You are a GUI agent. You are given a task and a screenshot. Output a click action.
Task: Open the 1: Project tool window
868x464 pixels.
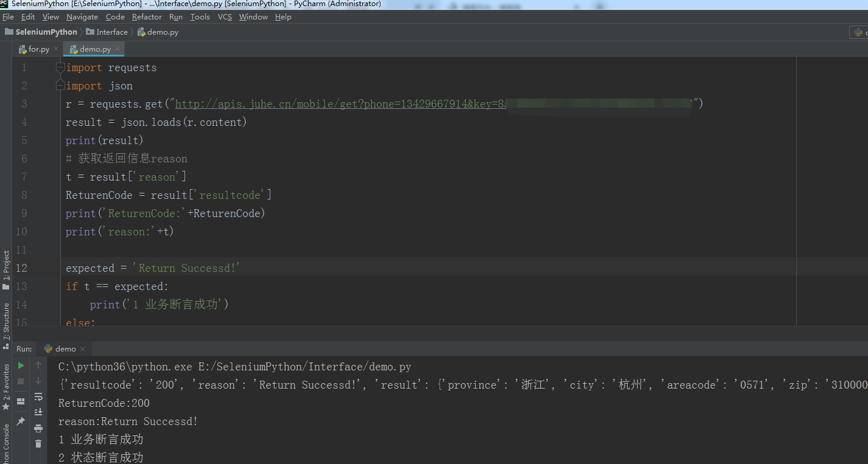[6, 270]
